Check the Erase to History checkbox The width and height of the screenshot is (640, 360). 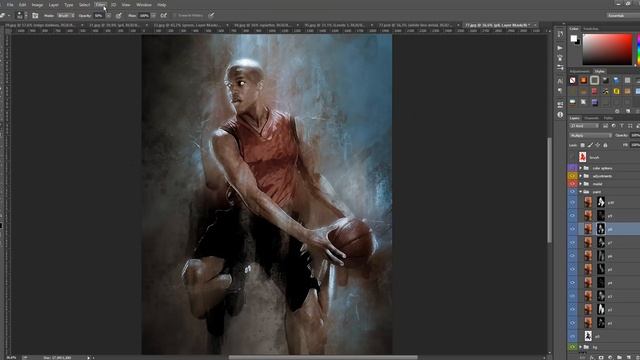click(175, 16)
